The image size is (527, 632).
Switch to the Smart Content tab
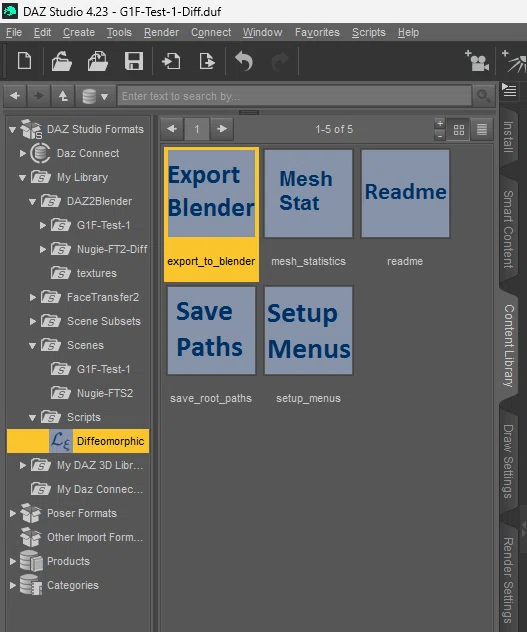(508, 229)
